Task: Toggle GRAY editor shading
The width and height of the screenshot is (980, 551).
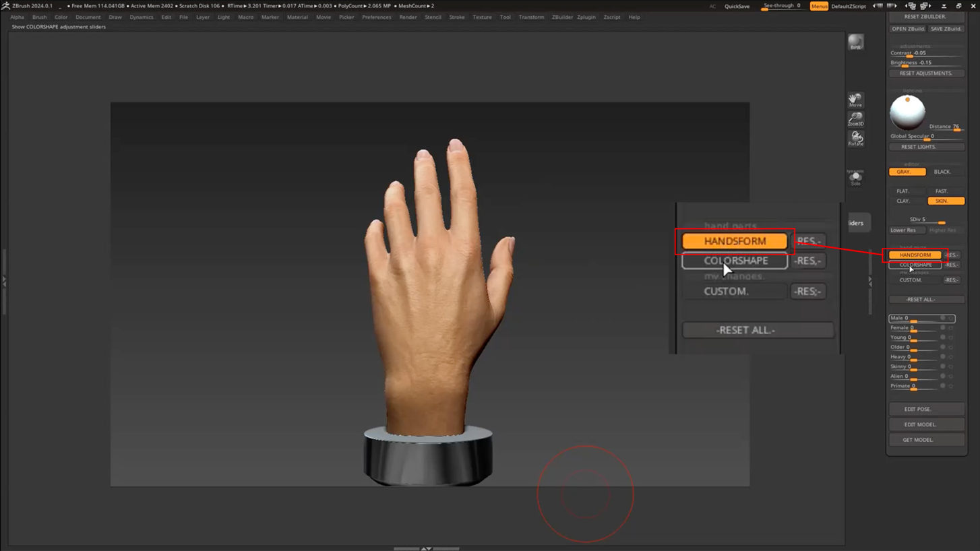Action: pyautogui.click(x=907, y=172)
